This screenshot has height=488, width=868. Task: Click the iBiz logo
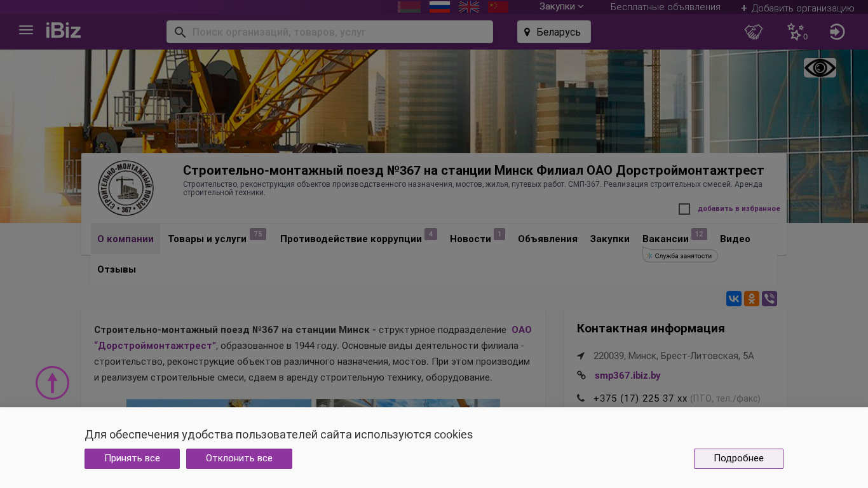tap(64, 30)
